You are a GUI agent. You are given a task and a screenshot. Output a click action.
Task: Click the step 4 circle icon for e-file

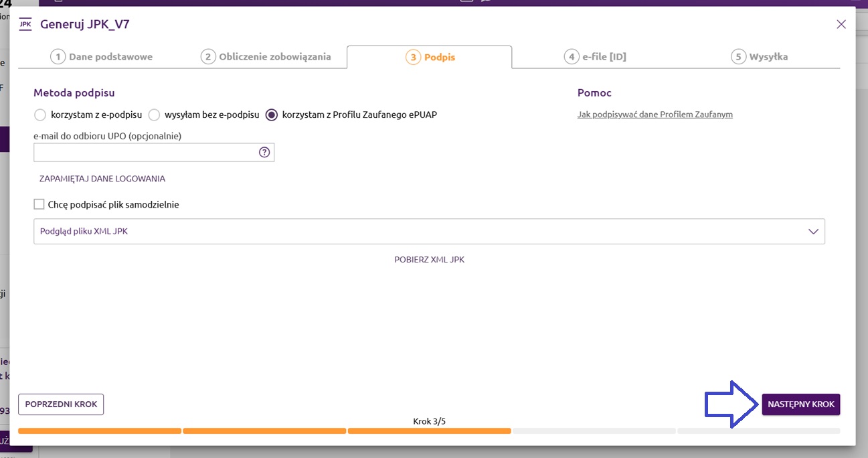(571, 57)
